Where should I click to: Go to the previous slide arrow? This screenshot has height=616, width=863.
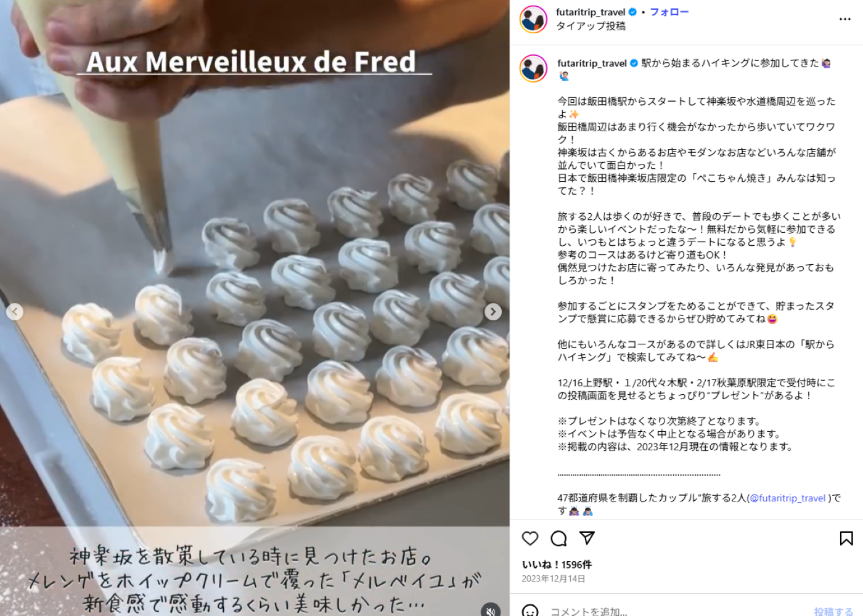15,312
